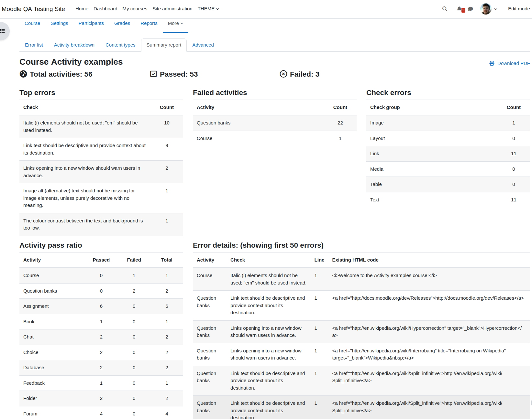Open the Content types tab
The height and width of the screenshot is (419, 532).
(x=120, y=45)
